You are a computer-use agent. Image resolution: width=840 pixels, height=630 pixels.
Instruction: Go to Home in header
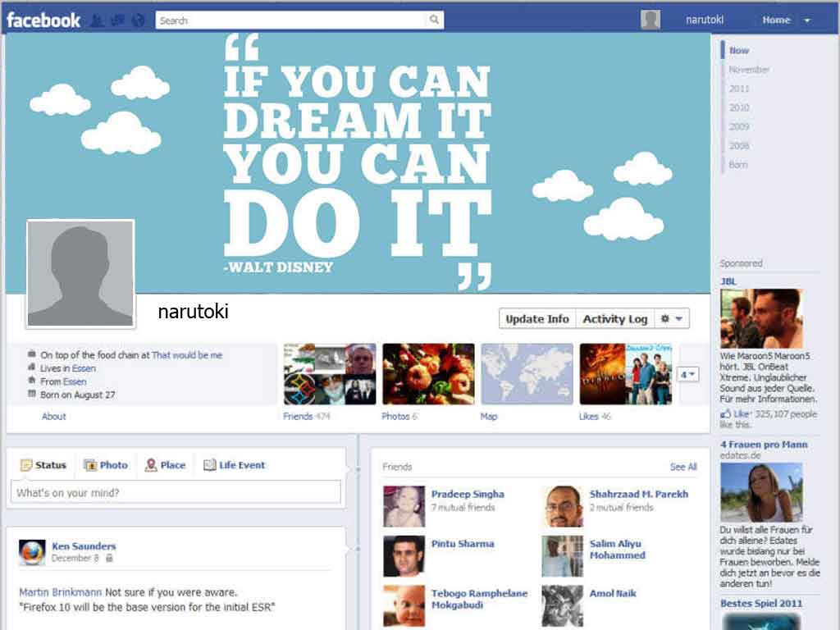pos(776,20)
